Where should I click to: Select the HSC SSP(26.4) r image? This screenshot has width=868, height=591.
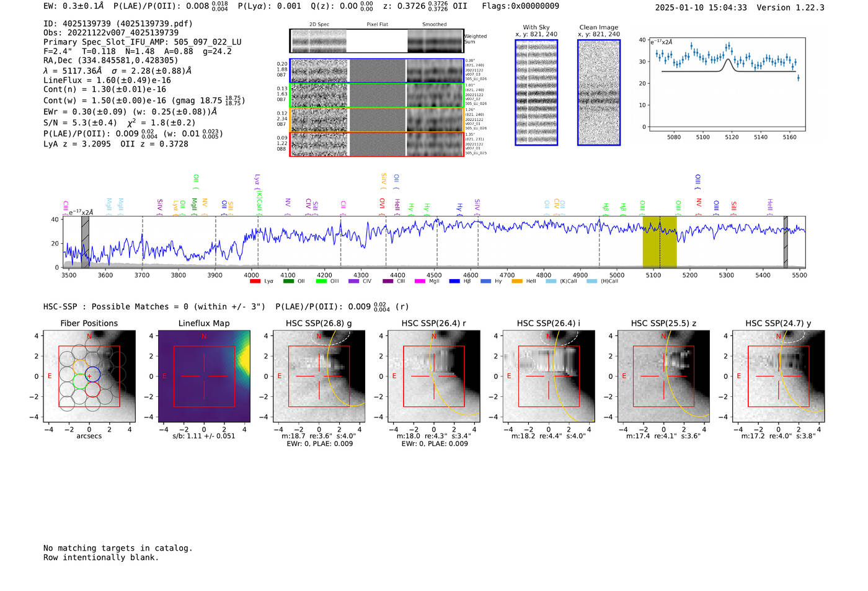click(x=434, y=376)
